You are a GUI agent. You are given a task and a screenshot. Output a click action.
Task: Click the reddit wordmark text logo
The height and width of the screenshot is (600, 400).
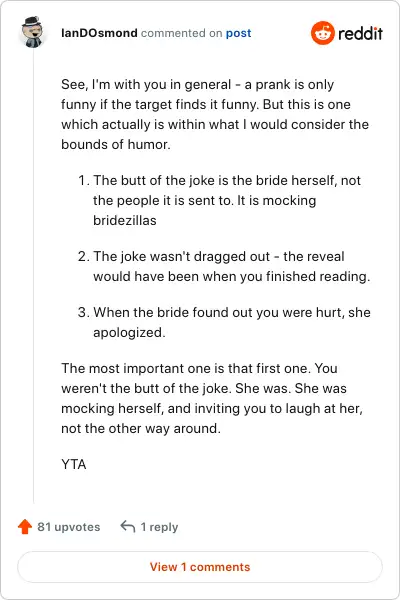coord(360,33)
